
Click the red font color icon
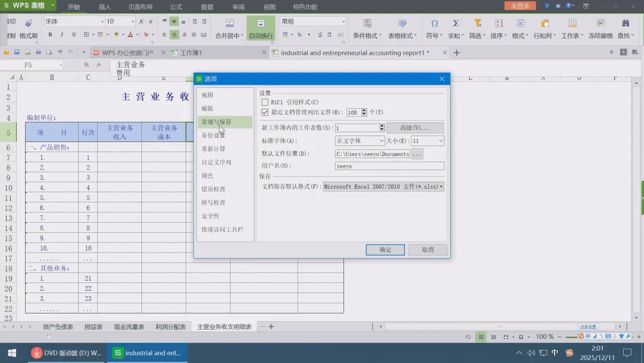(130, 35)
